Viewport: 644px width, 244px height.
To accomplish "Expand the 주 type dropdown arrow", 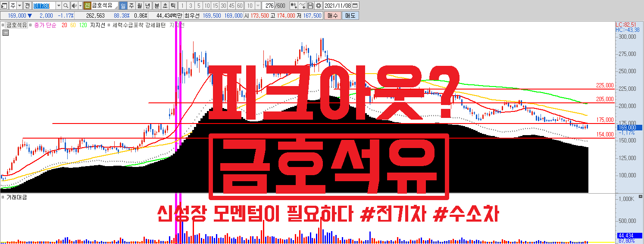I will pyautogui.click(x=20, y=6).
